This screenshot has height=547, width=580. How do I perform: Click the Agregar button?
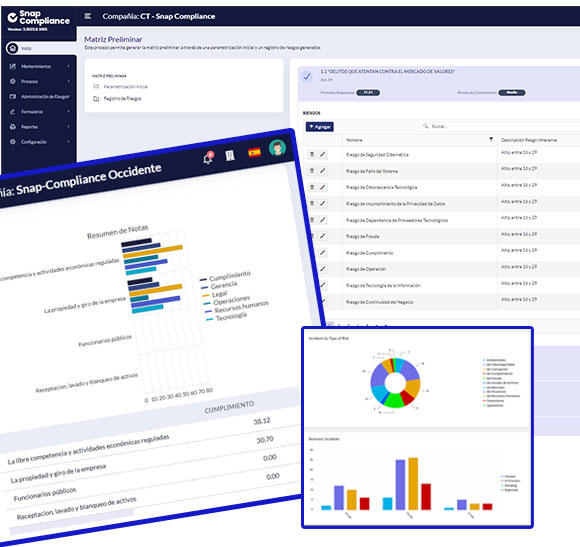[x=320, y=127]
